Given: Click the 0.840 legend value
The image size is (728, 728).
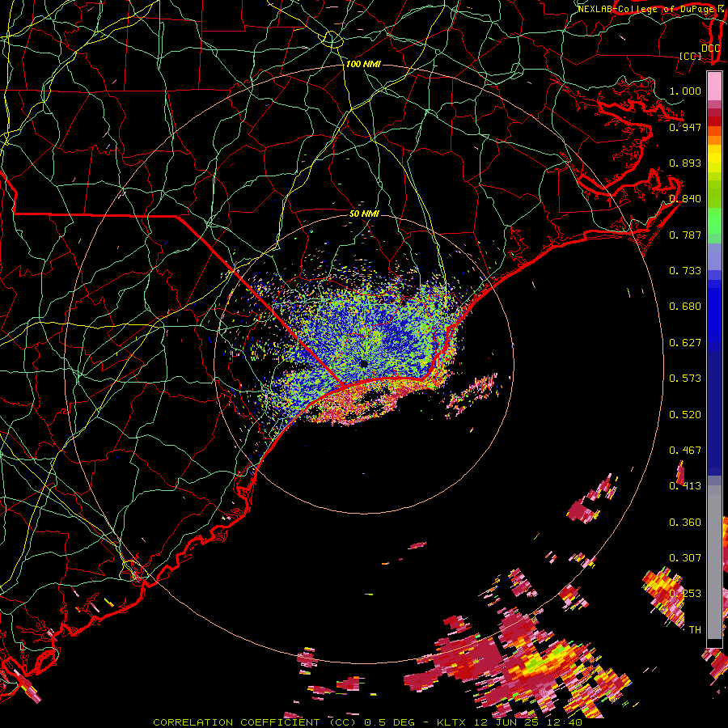Looking at the screenshot, I should [x=685, y=199].
